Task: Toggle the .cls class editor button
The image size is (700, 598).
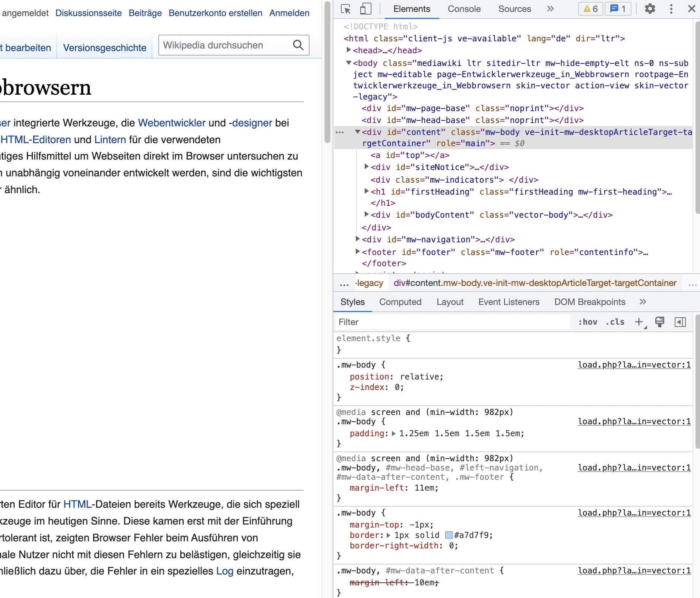Action: [615, 322]
